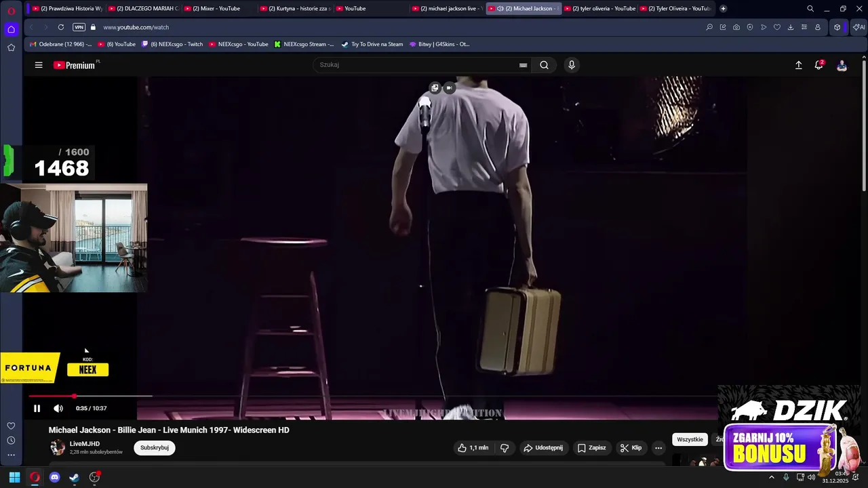Image resolution: width=868 pixels, height=488 pixels.
Task: Open the LiveMJHD channel name link
Action: (85, 444)
